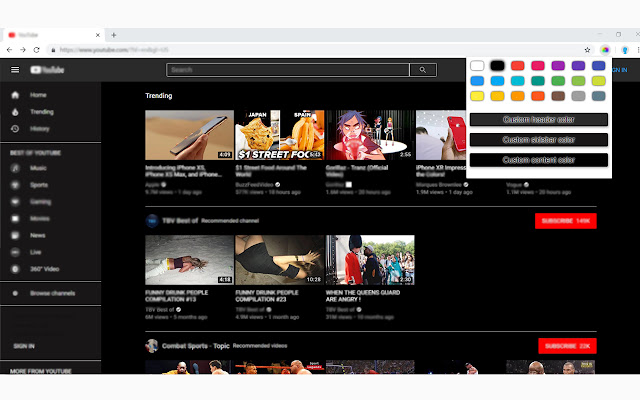Click Custom header color button
The image size is (640, 400).
(539, 120)
